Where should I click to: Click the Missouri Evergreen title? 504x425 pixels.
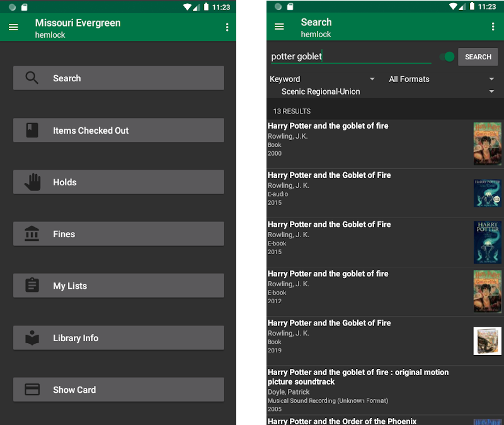pyautogui.click(x=77, y=23)
